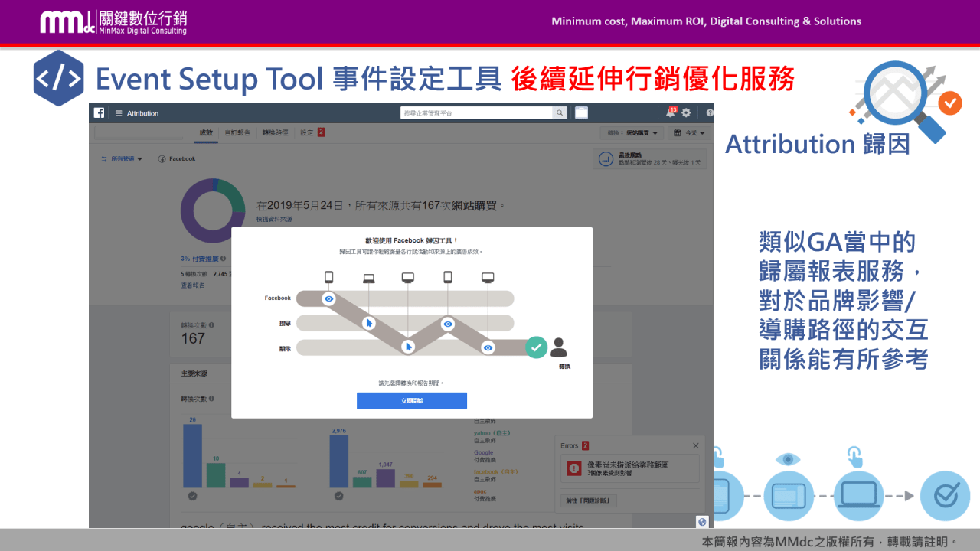Open the settings gear in the top bar
980x551 pixels.
(x=684, y=112)
